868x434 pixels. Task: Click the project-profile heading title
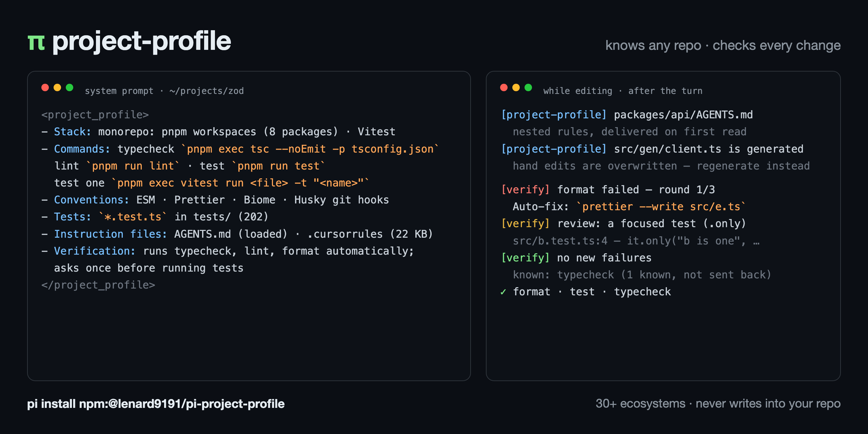[x=142, y=41]
